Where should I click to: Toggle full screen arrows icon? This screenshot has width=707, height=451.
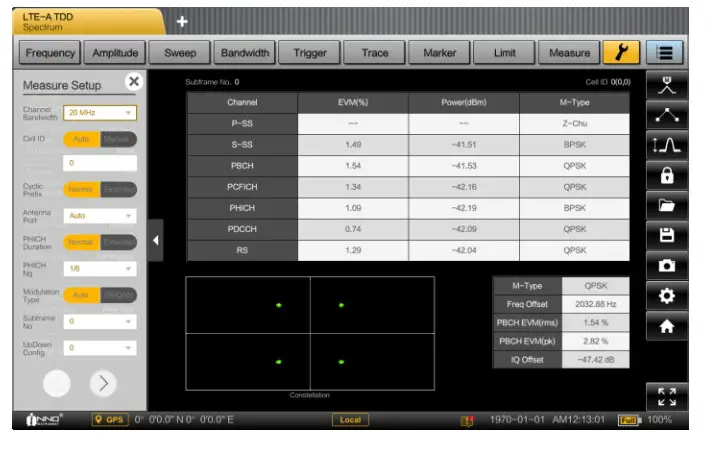coord(666,397)
